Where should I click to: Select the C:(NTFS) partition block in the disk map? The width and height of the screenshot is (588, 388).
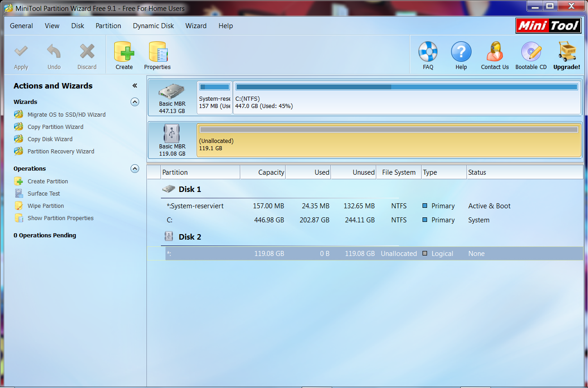pyautogui.click(x=407, y=97)
